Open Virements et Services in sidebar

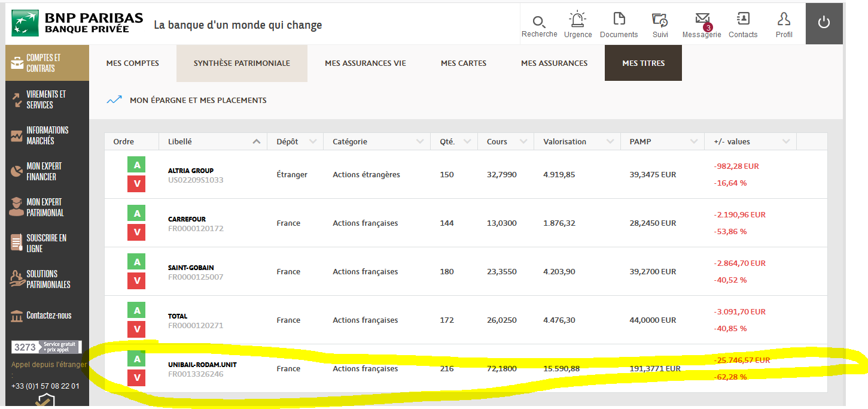click(x=46, y=99)
